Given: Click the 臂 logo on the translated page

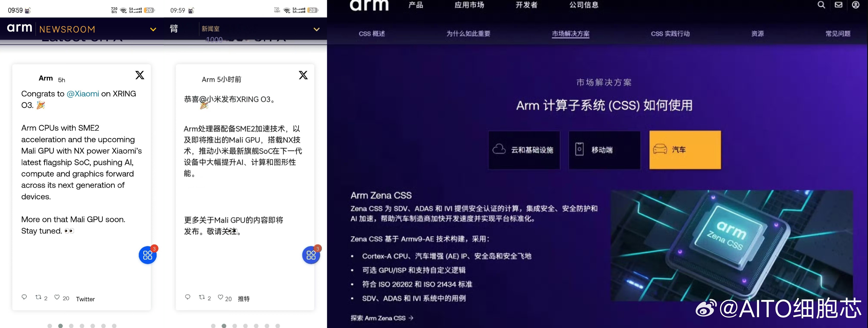Looking at the screenshot, I should tap(174, 29).
